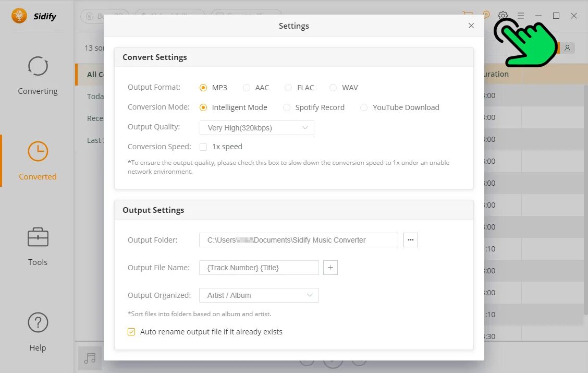Enable 1x speed conversion checkbox
The width and height of the screenshot is (588, 373).
203,147
